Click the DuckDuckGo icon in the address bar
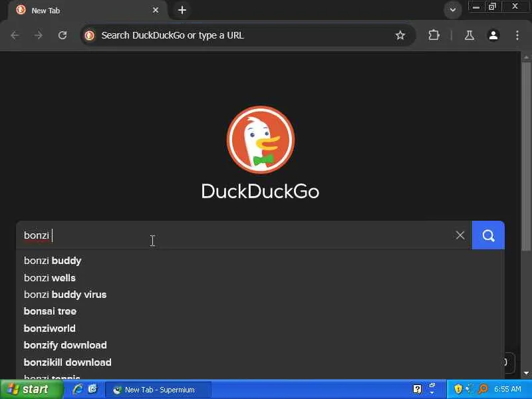The width and height of the screenshot is (532, 399). (x=90, y=35)
